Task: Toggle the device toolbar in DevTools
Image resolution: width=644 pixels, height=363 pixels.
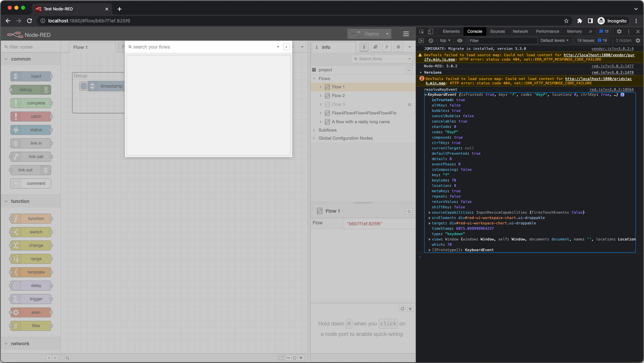Action: (x=431, y=31)
